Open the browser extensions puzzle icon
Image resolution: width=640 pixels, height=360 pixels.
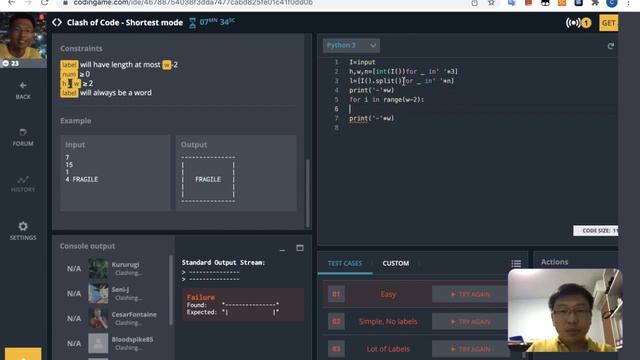[595, 3]
